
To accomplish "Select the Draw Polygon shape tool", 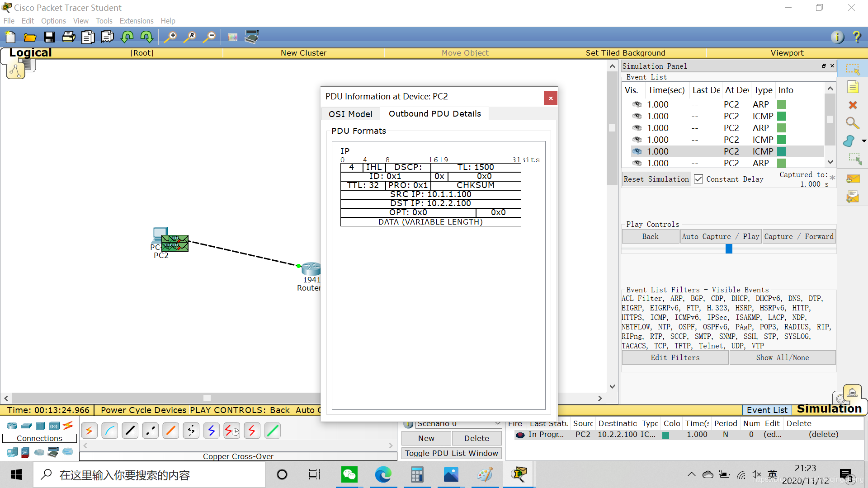I will (849, 141).
